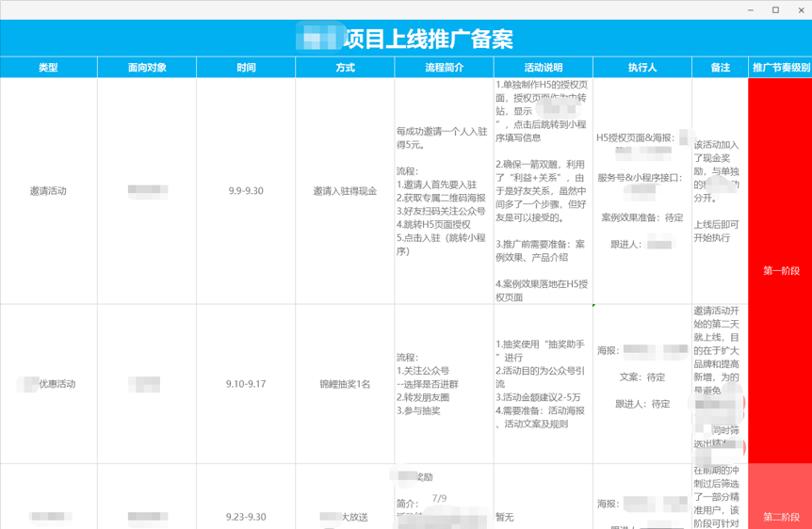This screenshot has height=529, width=812.
Task: Minimize the window
Action: click(x=751, y=9)
